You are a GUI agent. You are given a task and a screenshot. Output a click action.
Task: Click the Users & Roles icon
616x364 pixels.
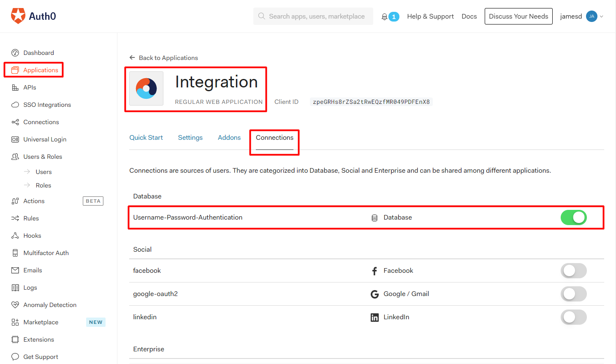click(x=15, y=157)
